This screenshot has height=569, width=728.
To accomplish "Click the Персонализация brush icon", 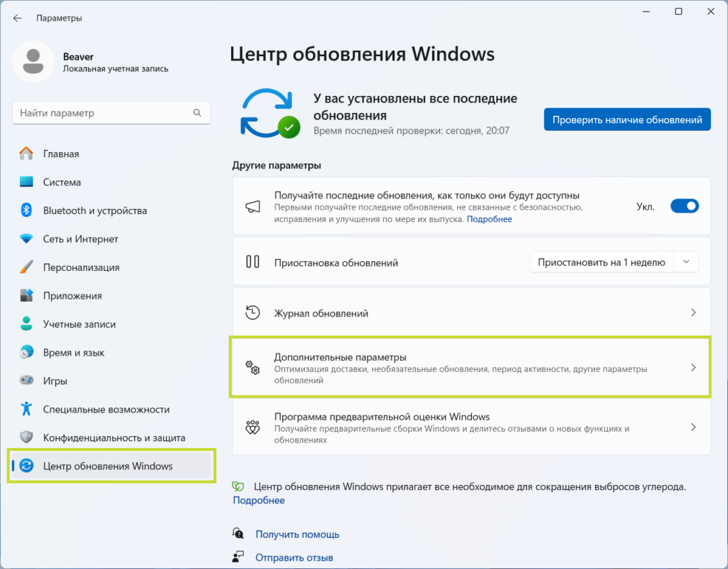I will coord(26,267).
